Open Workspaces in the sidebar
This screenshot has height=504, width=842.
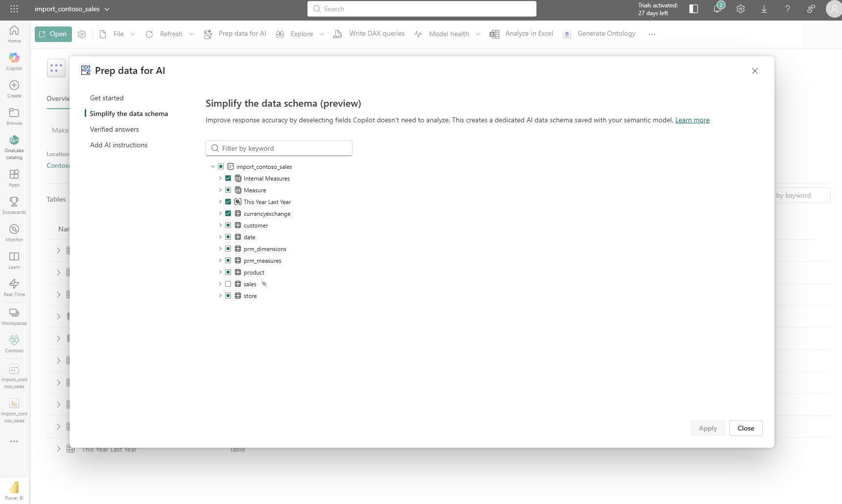click(14, 316)
